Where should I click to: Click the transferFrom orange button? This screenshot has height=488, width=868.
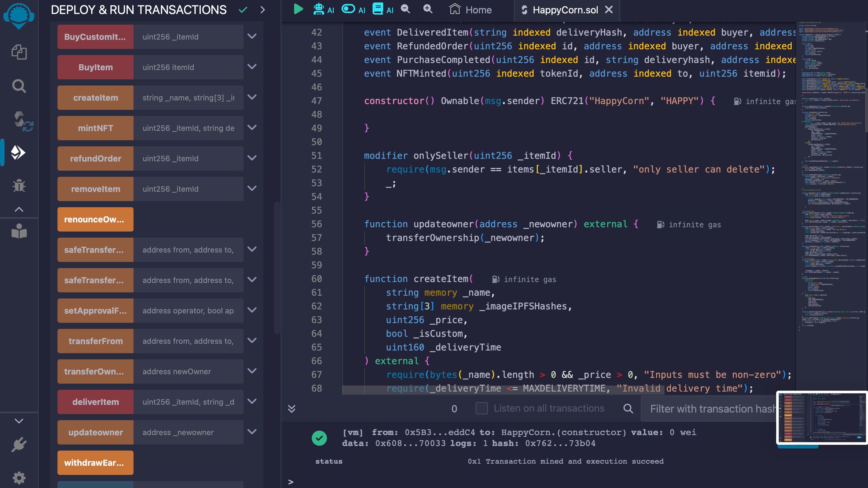click(x=95, y=341)
